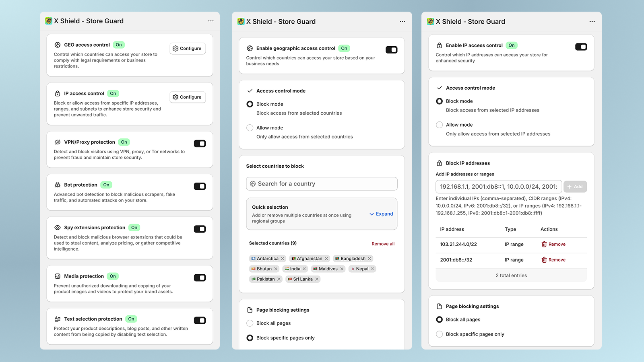Viewport: 644px width, 362px height.
Task: Toggle VPN/Proxy protection switch
Action: tap(200, 144)
